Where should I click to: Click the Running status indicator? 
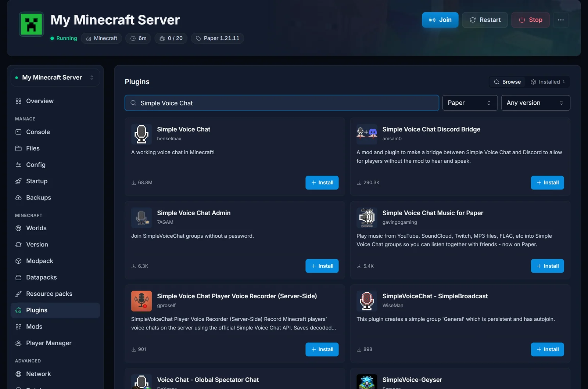point(64,38)
